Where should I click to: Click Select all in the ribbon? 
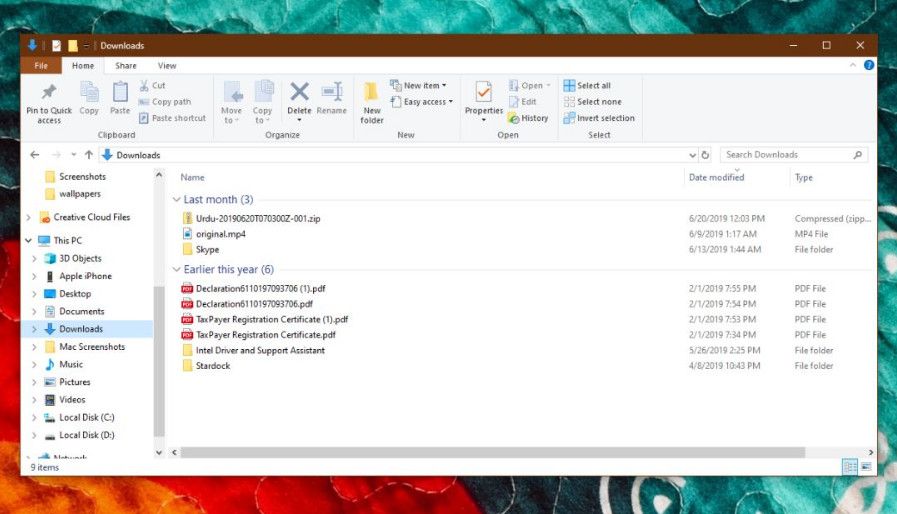click(x=586, y=86)
